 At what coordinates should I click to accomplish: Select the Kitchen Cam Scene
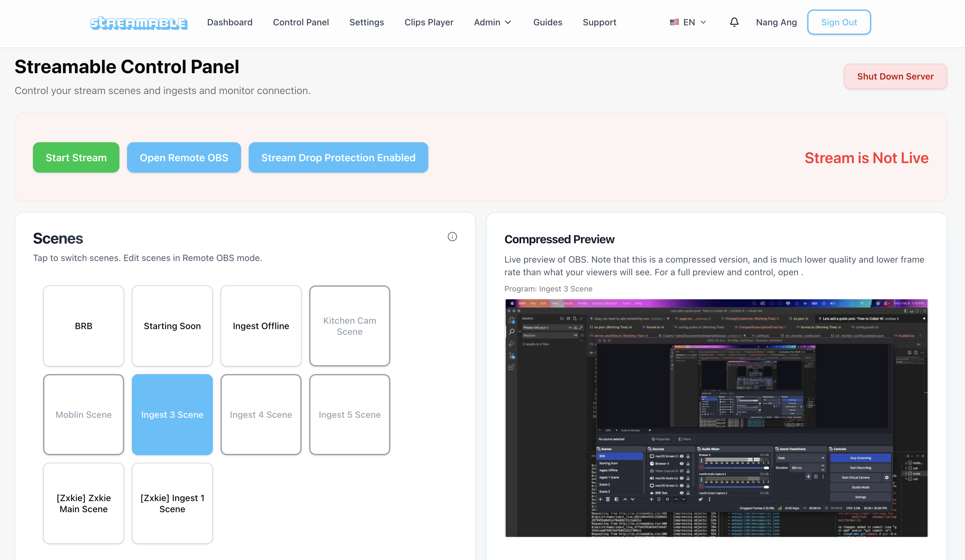[x=349, y=326]
